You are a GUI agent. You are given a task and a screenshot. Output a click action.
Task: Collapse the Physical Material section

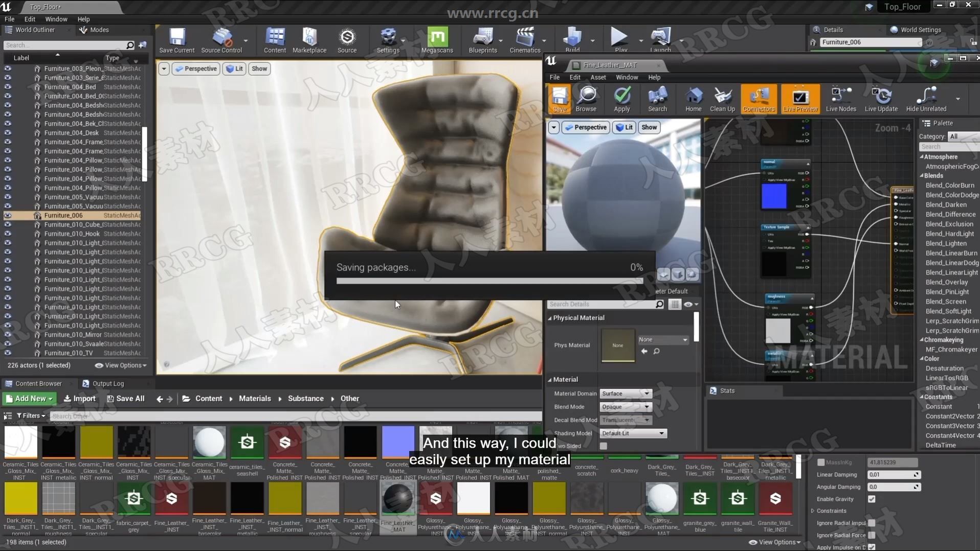pyautogui.click(x=550, y=318)
